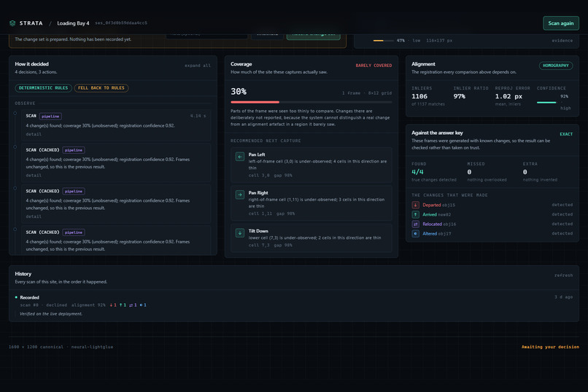588x392 pixels.
Task: Open detail under the 4.14 s SCAN step
Action: 34,134
